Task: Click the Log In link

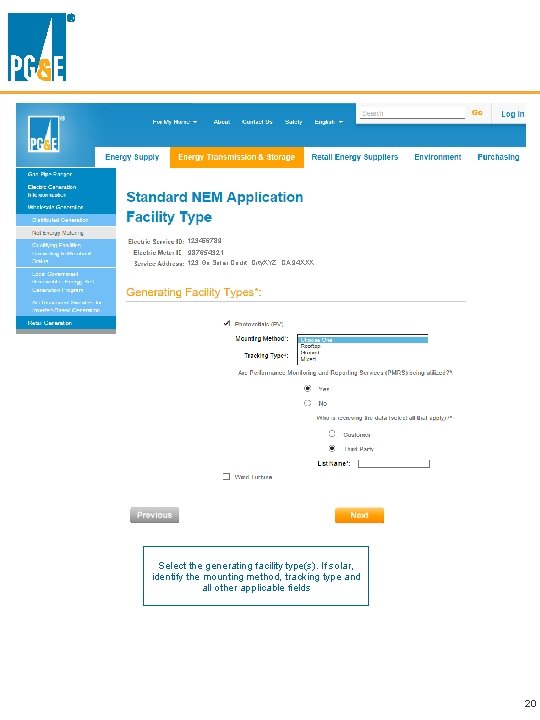Action: 512,114
